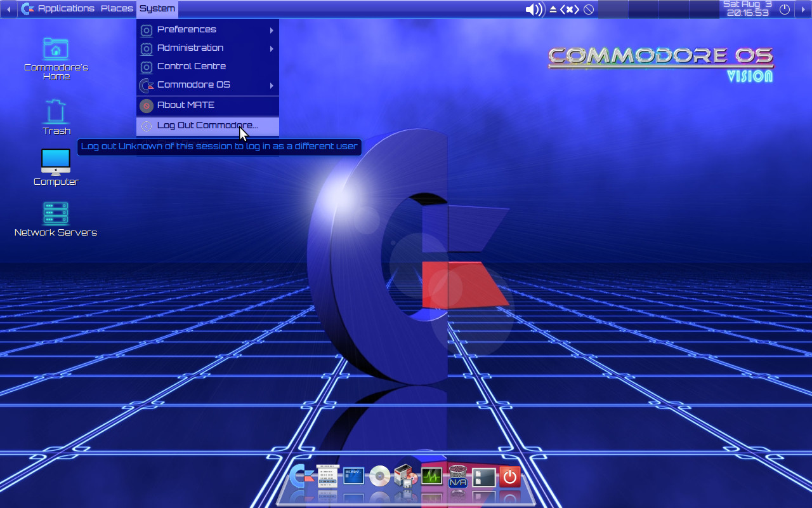This screenshot has height=508, width=812.
Task: Launch the READY. emulator from the dock
Action: coord(353,476)
